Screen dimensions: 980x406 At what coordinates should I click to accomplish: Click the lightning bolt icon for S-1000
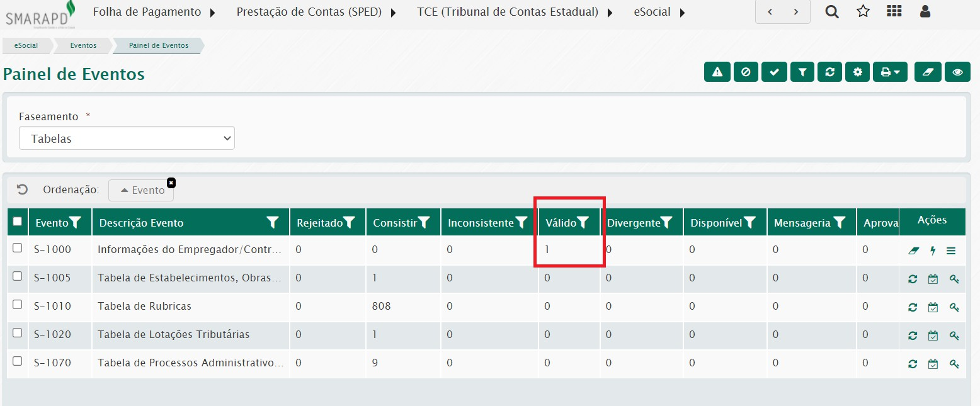[x=933, y=251]
